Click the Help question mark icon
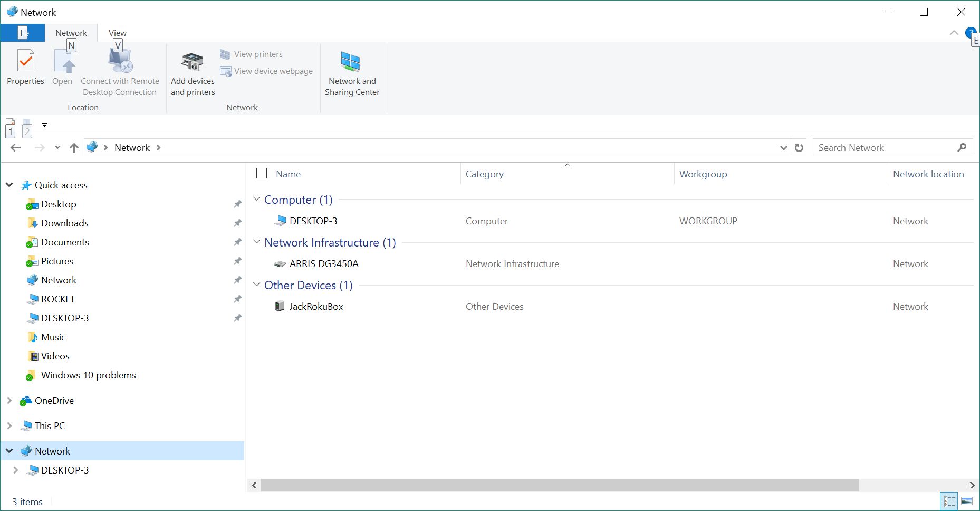Screen dimensions: 980x511 tap(970, 32)
